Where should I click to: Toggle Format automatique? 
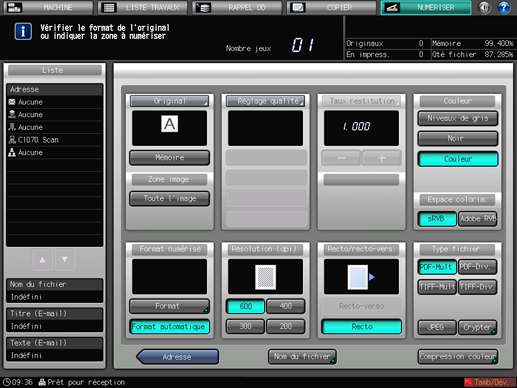pyautogui.click(x=169, y=327)
